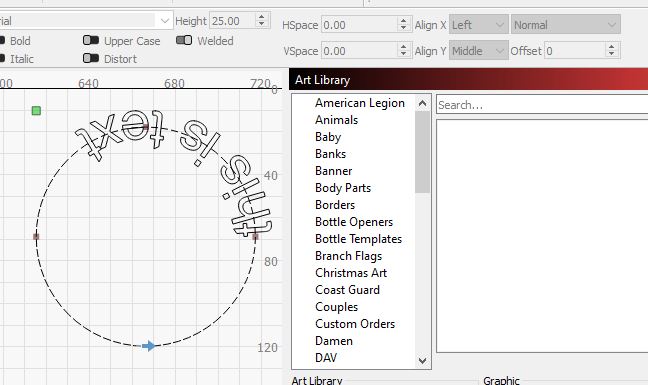The image size is (648, 385).
Task: Open the Normal mode dropdown
Action: (x=566, y=25)
